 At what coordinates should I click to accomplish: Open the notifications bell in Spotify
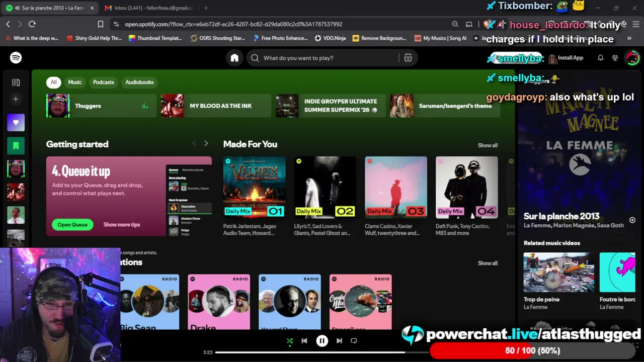coord(600,58)
